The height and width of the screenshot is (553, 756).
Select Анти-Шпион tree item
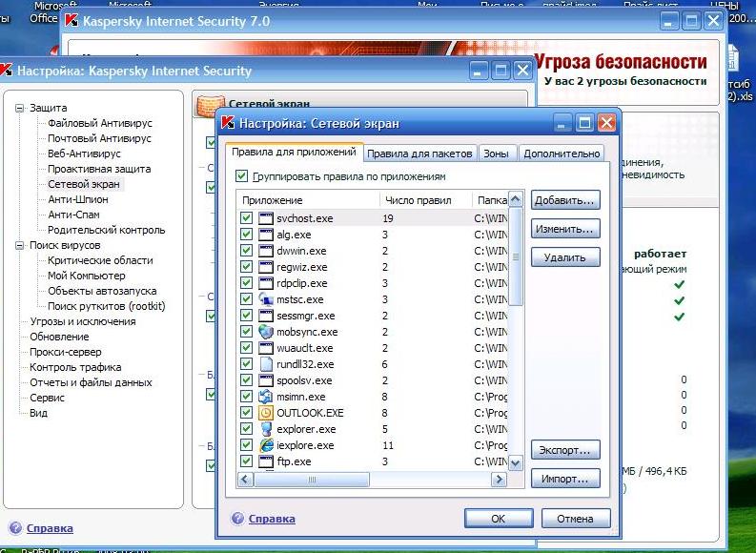(78, 199)
